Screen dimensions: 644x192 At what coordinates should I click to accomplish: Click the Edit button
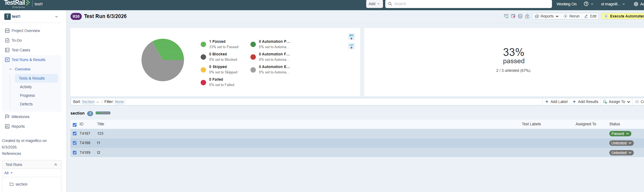point(590,16)
